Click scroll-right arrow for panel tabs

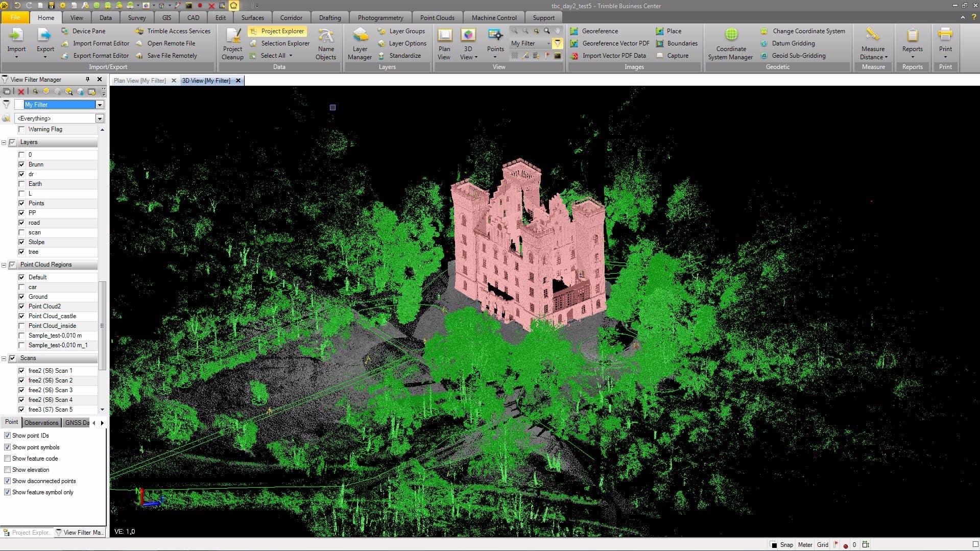tap(102, 423)
